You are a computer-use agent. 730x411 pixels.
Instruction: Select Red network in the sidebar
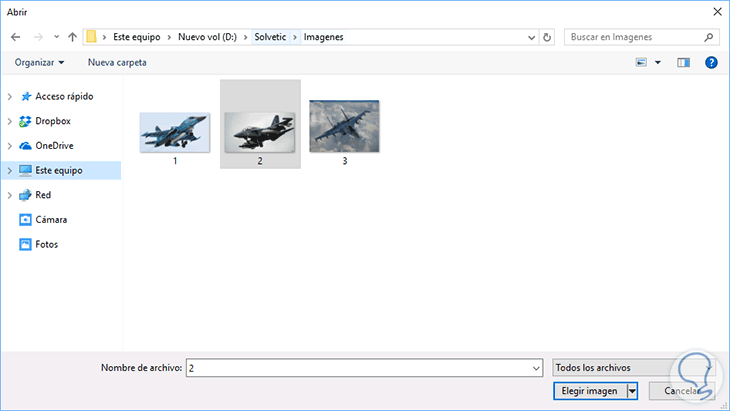point(43,195)
